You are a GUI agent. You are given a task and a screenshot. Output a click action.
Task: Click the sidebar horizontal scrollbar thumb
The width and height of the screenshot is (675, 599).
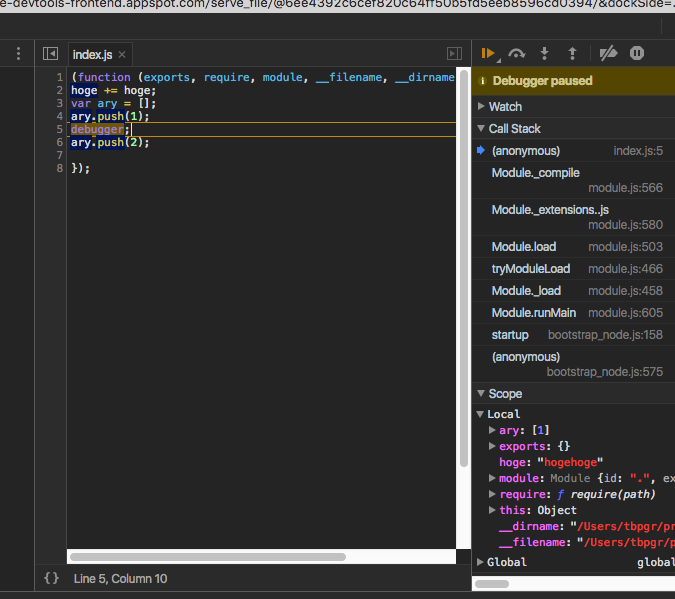pos(492,584)
